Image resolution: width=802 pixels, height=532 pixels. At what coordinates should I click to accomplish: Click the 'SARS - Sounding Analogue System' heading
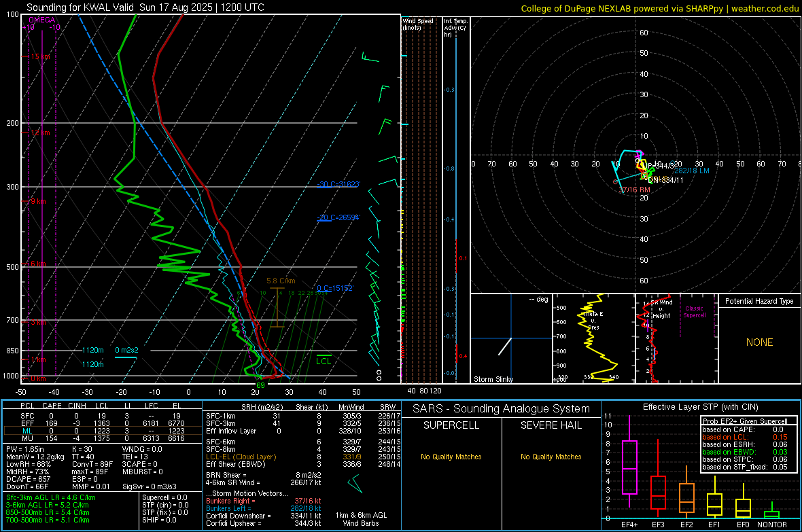501,409
